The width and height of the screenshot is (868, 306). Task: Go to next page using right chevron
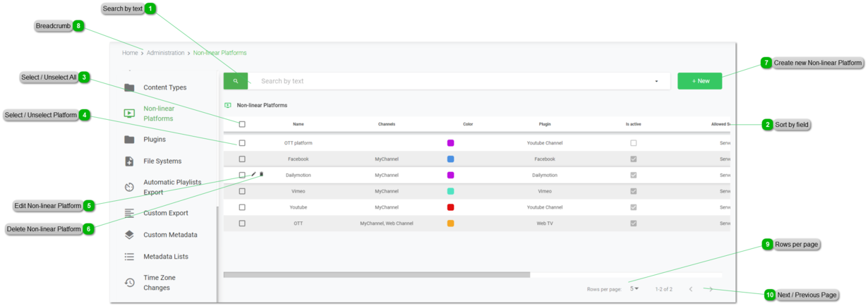(711, 289)
